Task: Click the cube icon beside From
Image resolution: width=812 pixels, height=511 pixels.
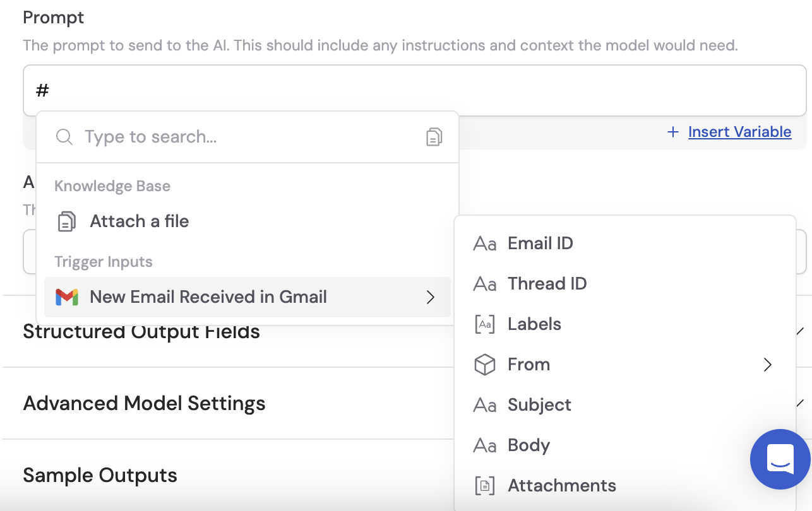Action: [484, 364]
